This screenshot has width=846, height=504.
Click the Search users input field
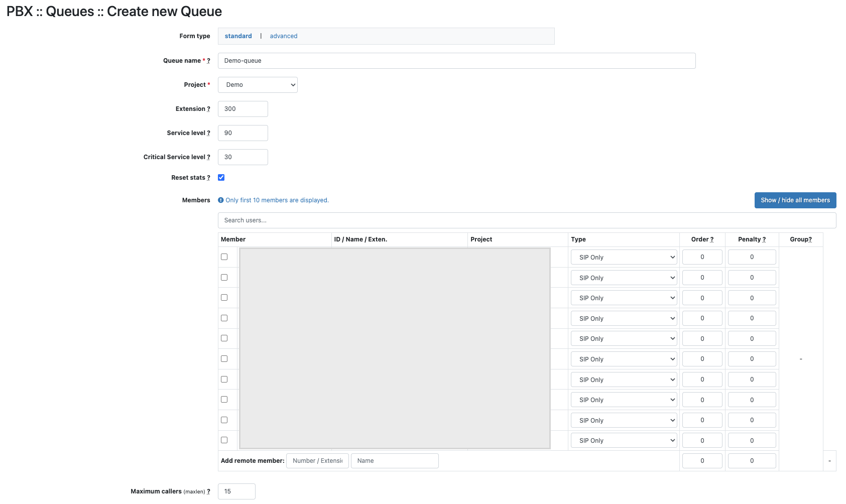[527, 220]
